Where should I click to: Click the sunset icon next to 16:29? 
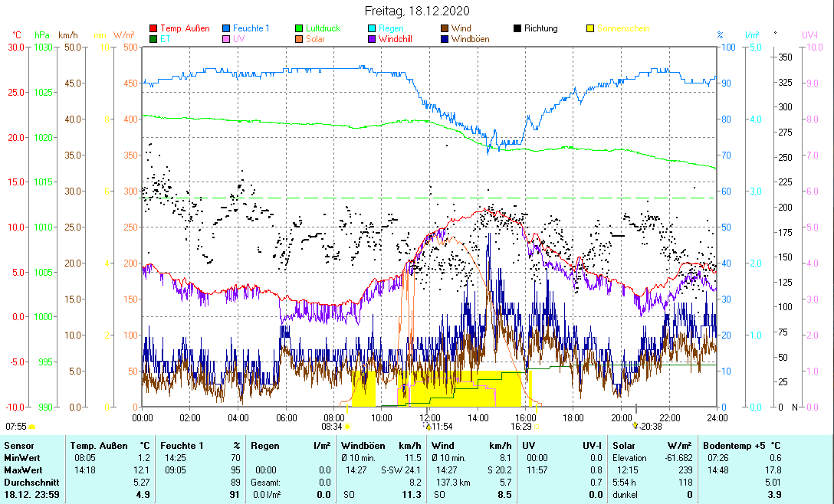tap(537, 427)
